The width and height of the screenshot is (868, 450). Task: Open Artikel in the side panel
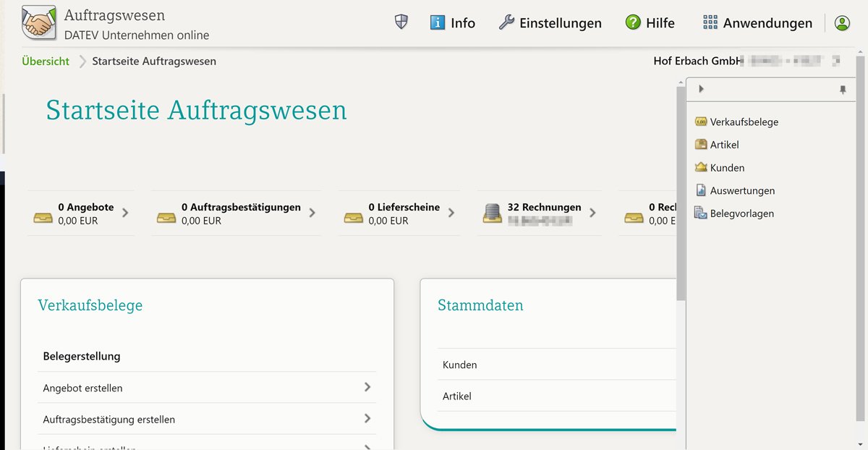(x=724, y=145)
